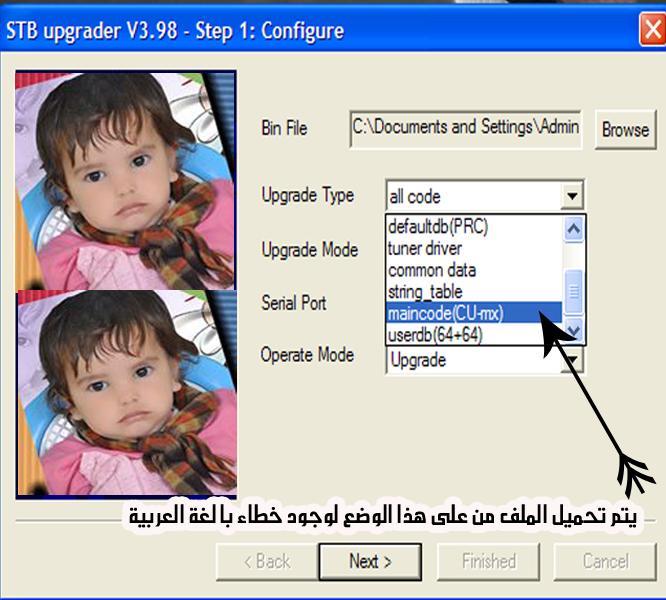Click the lower child photo in side panel
This screenshot has height=600, width=666.
[x=127, y=394]
